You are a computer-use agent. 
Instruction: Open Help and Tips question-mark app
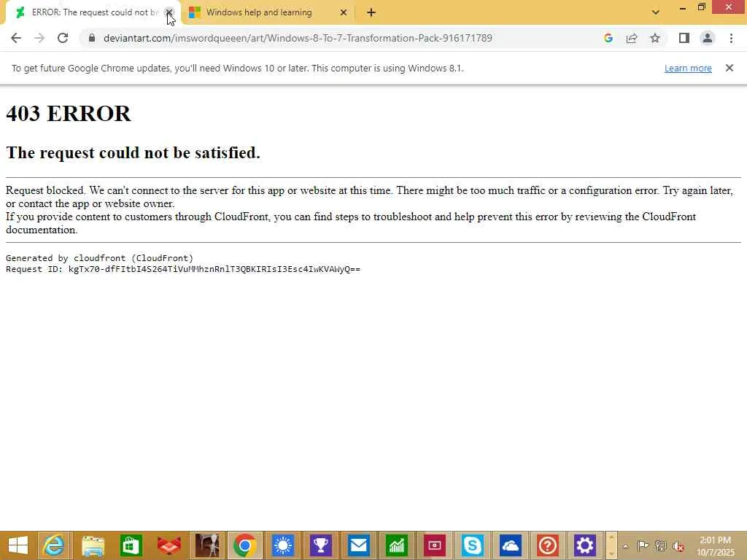click(x=548, y=545)
